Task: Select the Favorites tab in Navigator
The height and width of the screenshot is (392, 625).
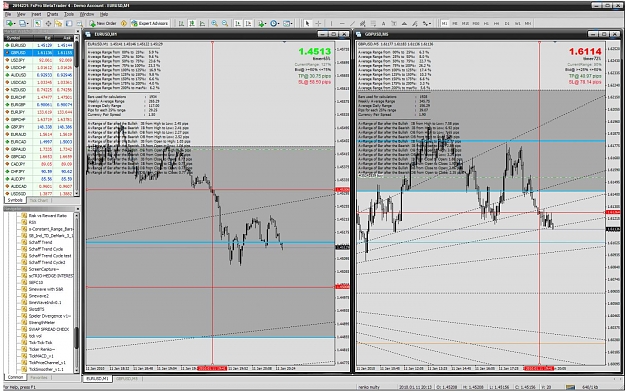Action: point(39,377)
